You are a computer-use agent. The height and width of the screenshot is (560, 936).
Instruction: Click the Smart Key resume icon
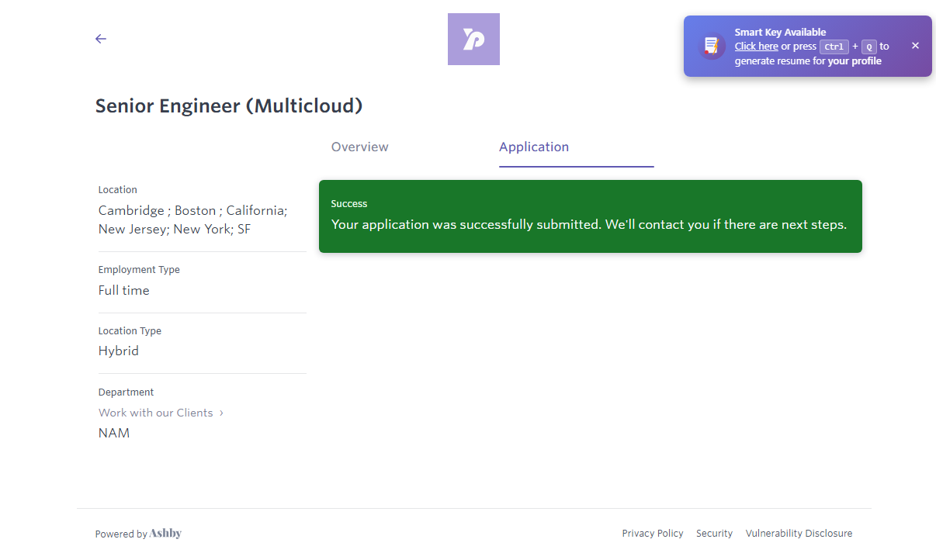(x=711, y=47)
